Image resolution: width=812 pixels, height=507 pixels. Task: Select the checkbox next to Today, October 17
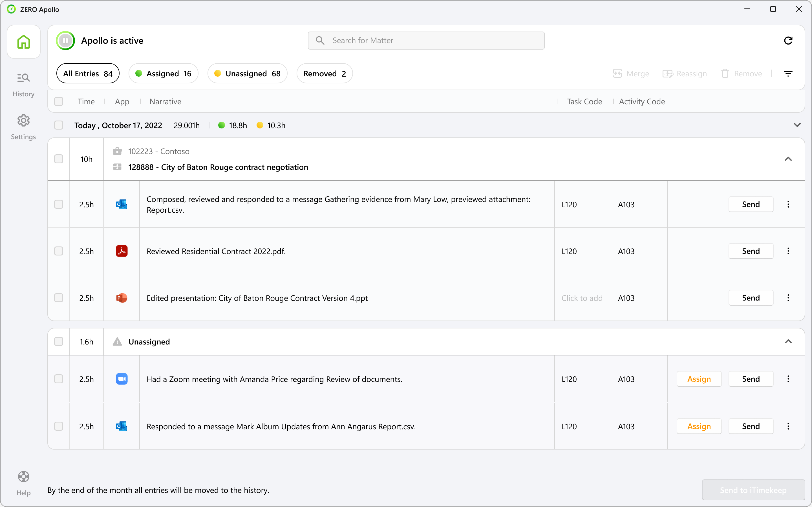[59, 125]
